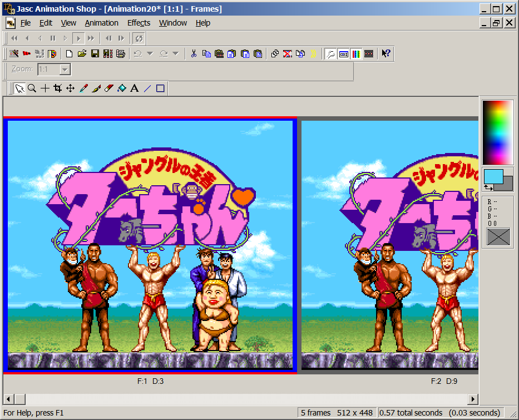Screen dimensions: 519x420
Task: Open the Zoom 1:1 combo box
Action: [x=55, y=70]
